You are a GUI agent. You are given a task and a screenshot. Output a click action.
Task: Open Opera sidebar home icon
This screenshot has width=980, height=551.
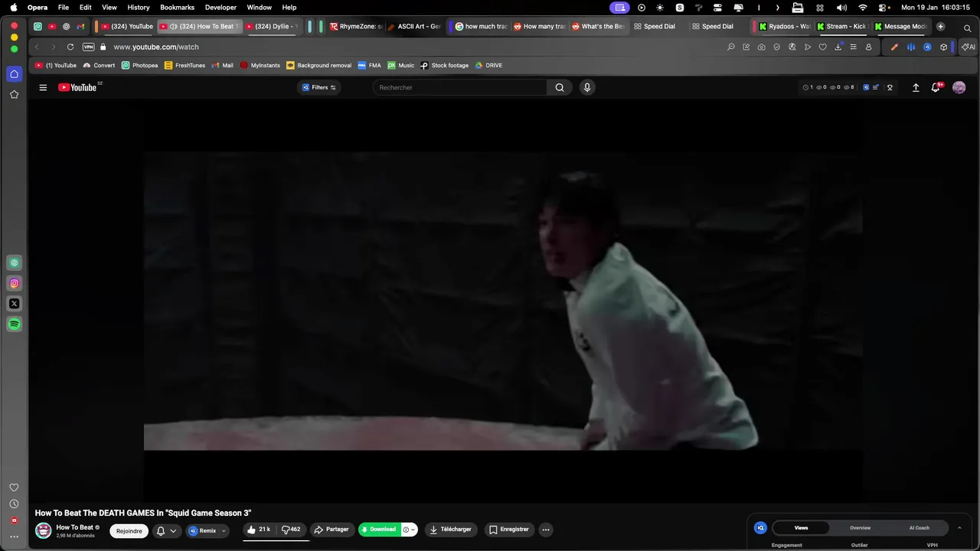tap(14, 74)
